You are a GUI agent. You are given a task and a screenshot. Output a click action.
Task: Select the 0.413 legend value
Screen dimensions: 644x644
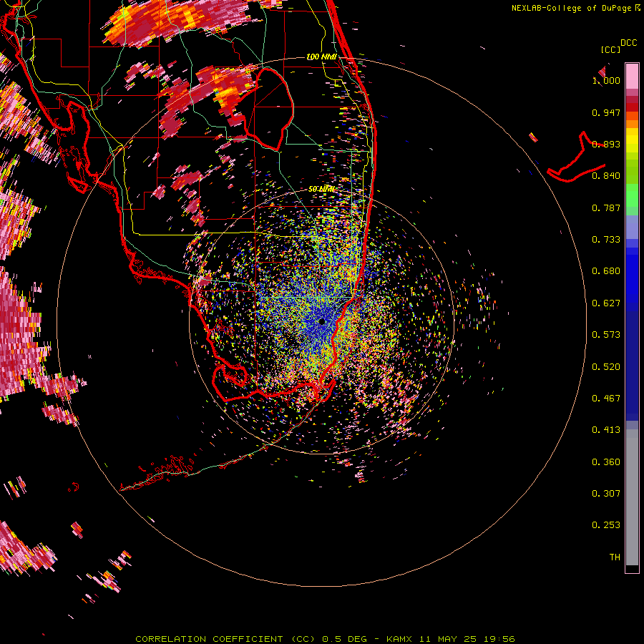pos(606,430)
